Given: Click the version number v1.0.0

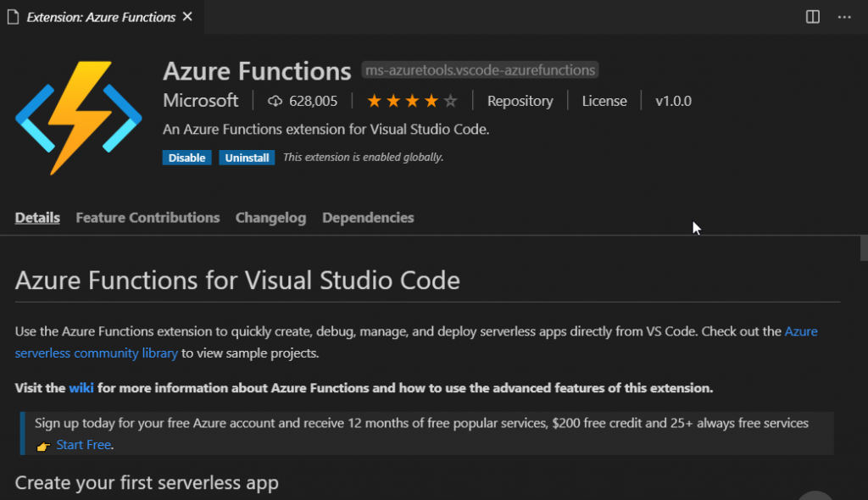Looking at the screenshot, I should click(x=673, y=101).
